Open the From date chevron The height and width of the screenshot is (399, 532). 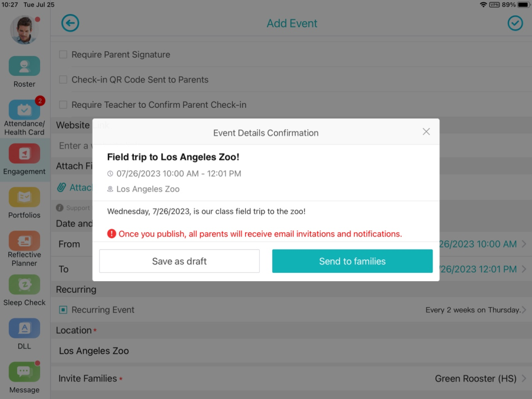click(x=524, y=244)
